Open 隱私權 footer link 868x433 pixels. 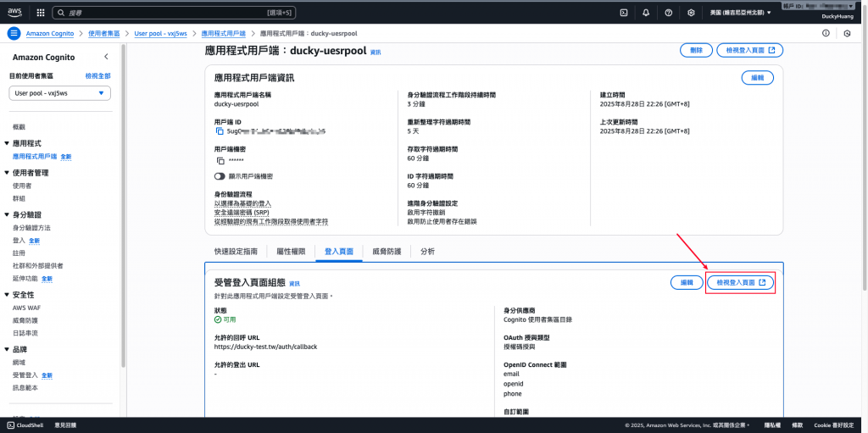point(772,425)
